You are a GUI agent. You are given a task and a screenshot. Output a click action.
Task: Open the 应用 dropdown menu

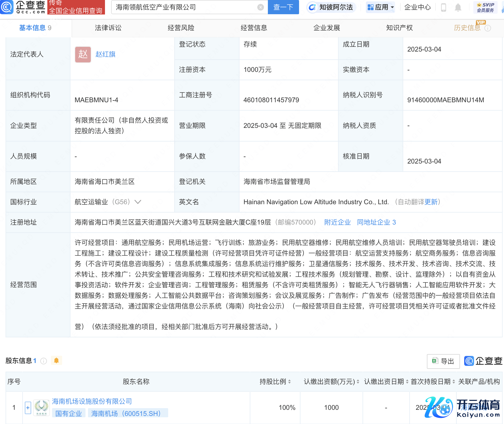coord(381,7)
